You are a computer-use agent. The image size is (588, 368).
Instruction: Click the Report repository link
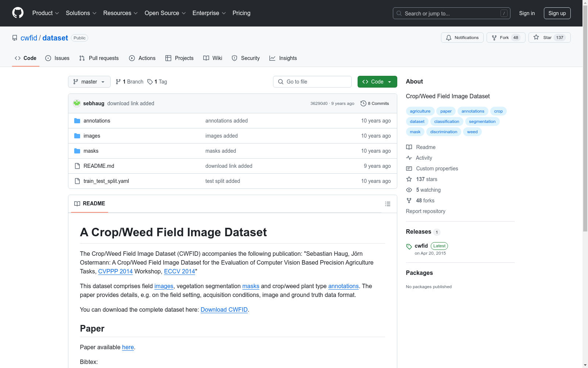[426, 211]
